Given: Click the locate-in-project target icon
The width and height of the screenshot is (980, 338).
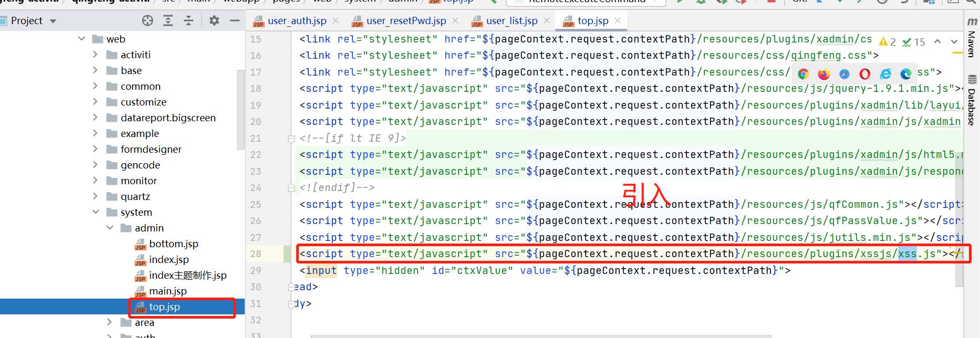Looking at the screenshot, I should click(x=148, y=20).
